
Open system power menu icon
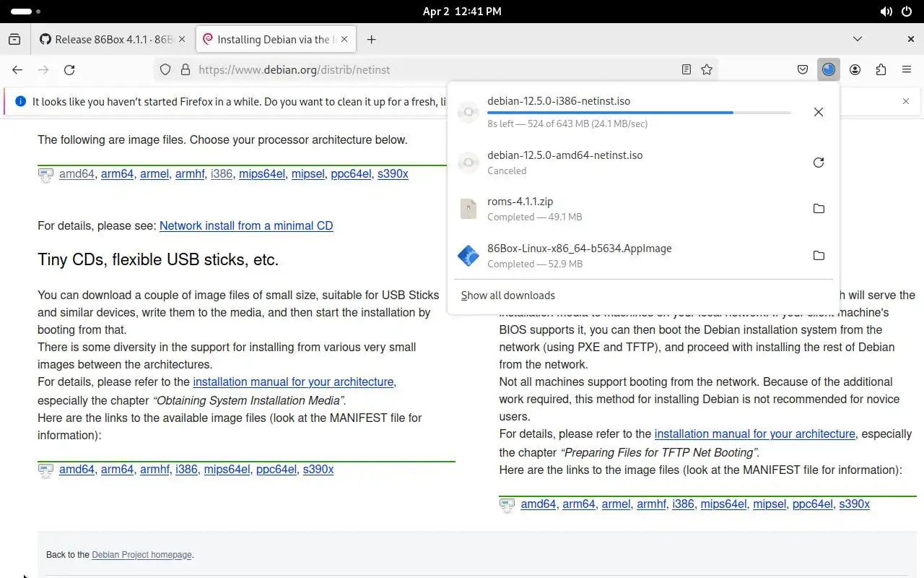[907, 12]
